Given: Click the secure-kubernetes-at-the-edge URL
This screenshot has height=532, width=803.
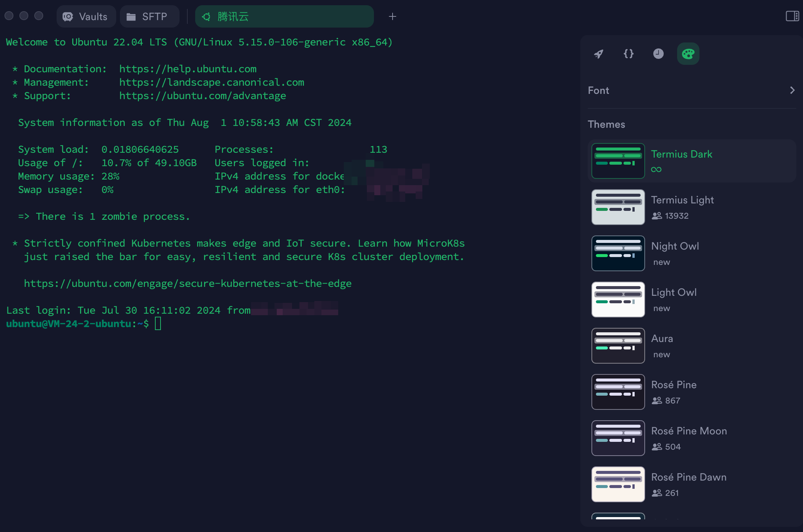Looking at the screenshot, I should click(188, 284).
